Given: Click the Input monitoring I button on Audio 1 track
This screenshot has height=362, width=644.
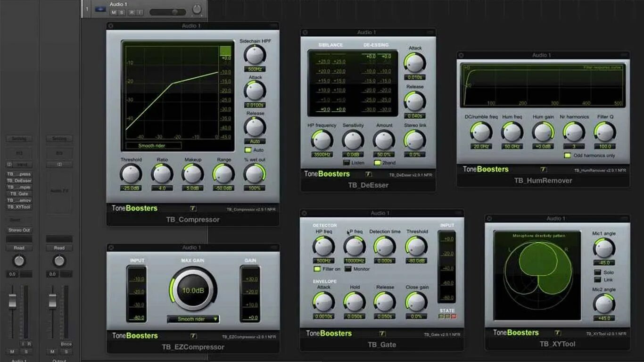Looking at the screenshot, I should (140, 12).
